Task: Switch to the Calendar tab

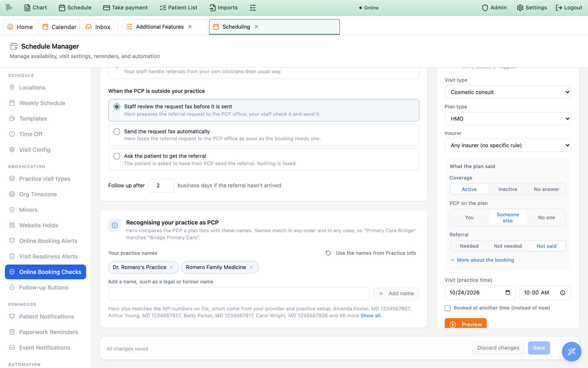Action: pos(59,27)
